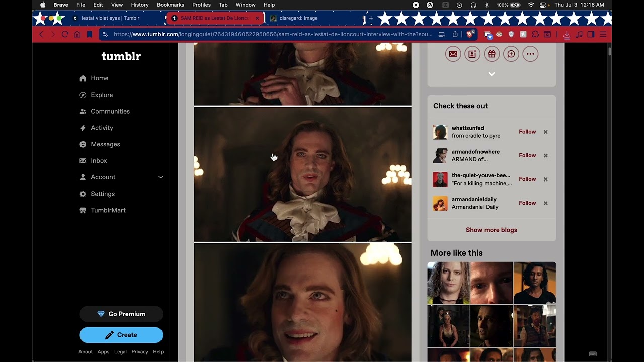The image size is (644, 362).
Task: Open the armandofnowhere blog name
Action: point(475,152)
